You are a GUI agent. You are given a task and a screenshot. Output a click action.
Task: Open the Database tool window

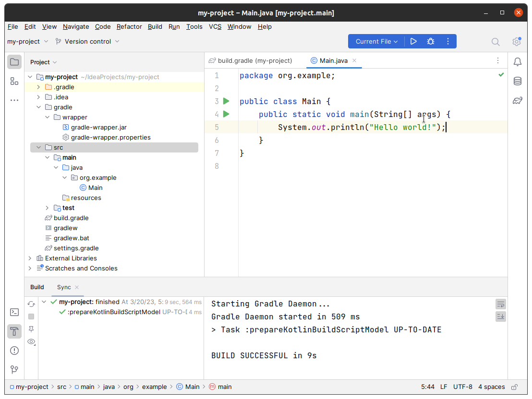point(518,81)
